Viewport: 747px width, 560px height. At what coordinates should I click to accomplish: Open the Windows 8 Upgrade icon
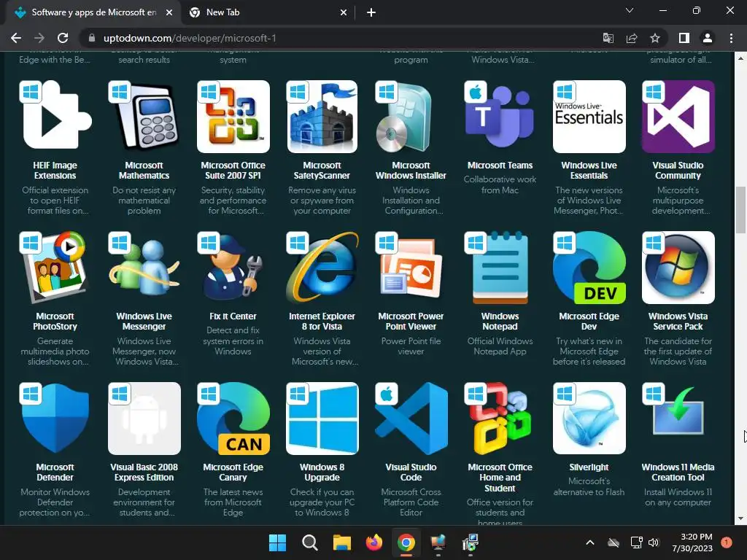pos(322,419)
